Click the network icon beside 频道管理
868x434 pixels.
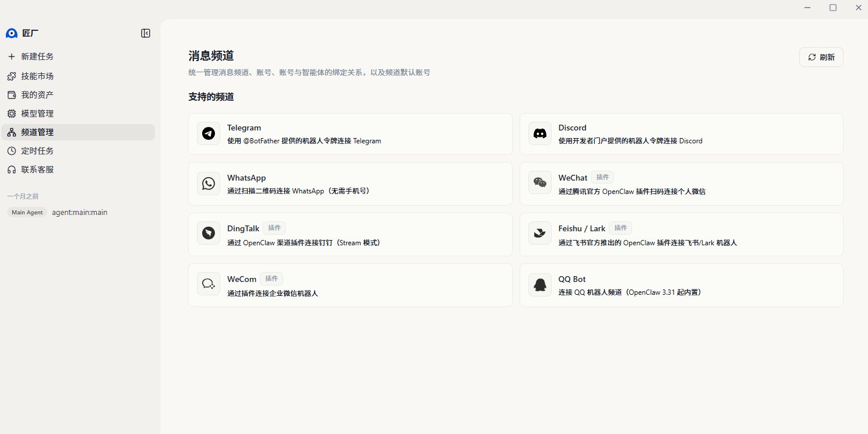12,132
